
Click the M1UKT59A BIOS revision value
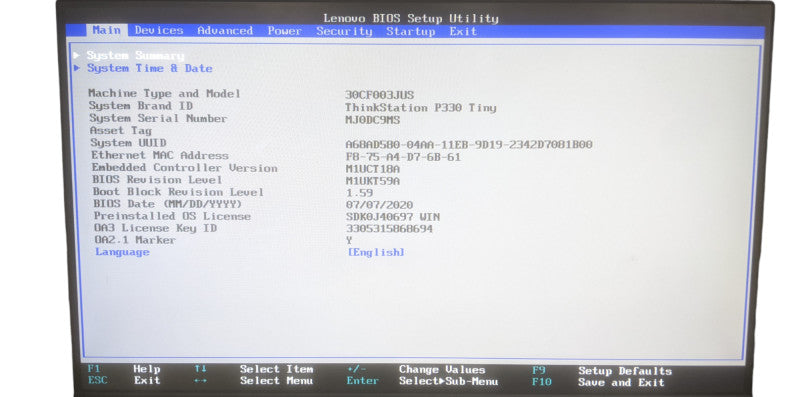373,182
